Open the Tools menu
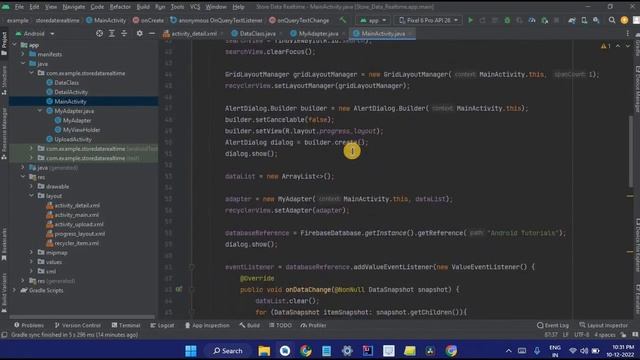This screenshot has width=640, height=360. [x=177, y=7]
